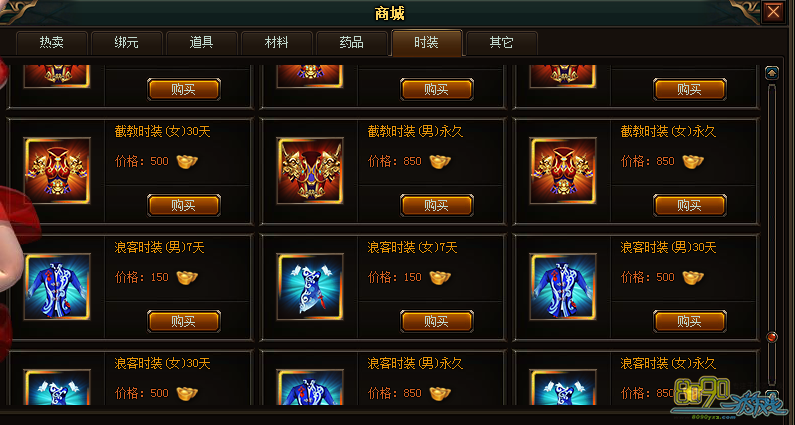This screenshot has width=795, height=425.
Task: Click gold ingot icon beside 浪客时装(男)7天 price
Action: coord(187,277)
